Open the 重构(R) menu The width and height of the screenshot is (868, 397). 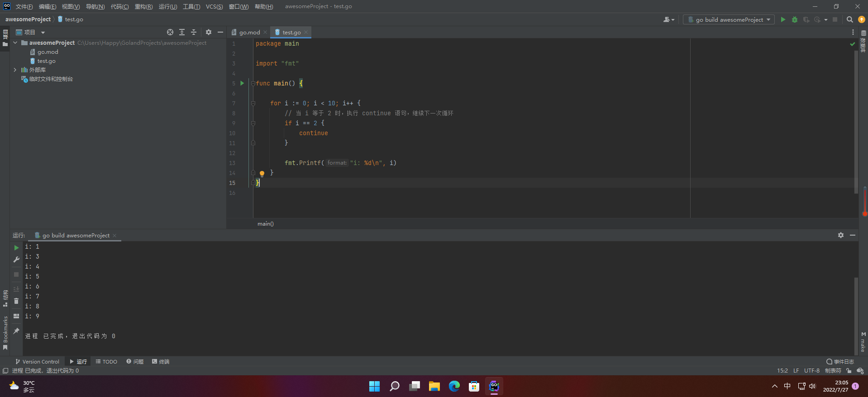point(143,6)
